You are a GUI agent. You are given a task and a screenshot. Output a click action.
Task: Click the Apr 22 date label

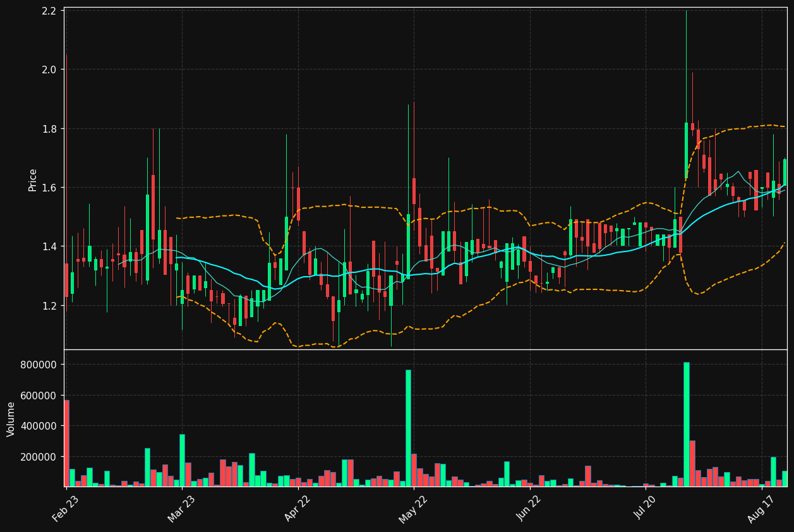pyautogui.click(x=298, y=509)
